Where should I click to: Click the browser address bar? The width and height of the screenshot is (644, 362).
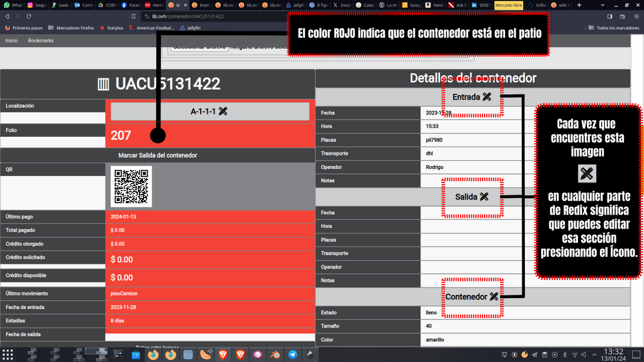pyautogui.click(x=215, y=17)
